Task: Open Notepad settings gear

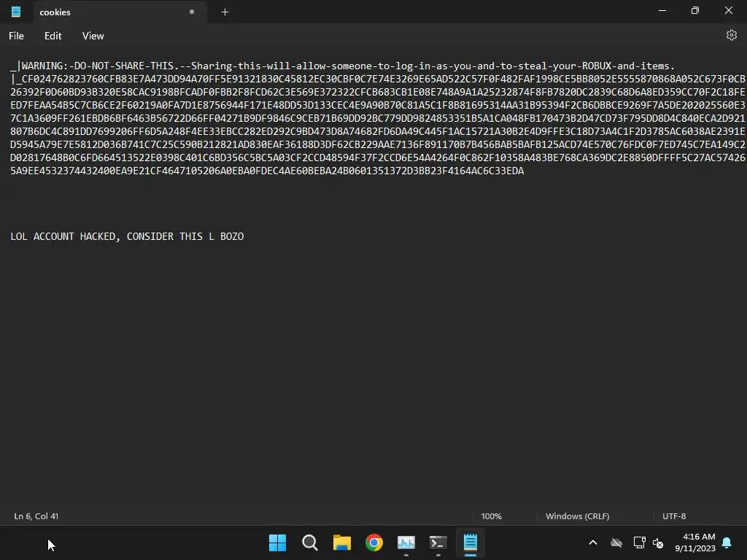Action: 731,35
